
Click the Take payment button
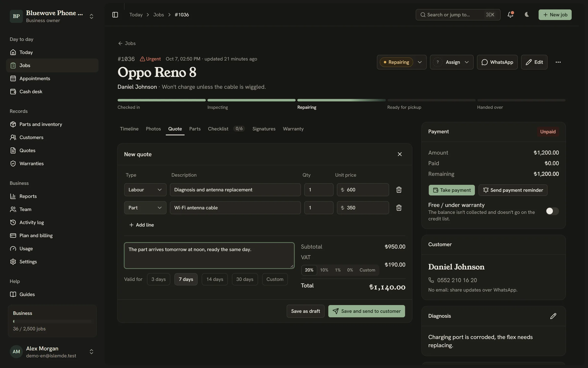click(x=452, y=190)
